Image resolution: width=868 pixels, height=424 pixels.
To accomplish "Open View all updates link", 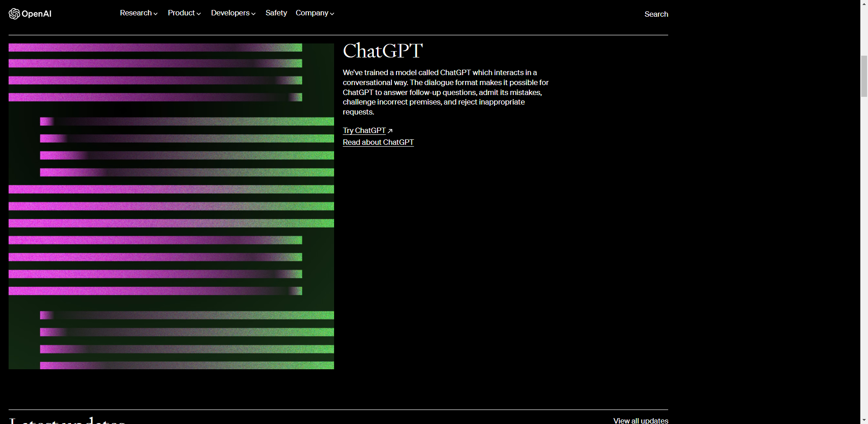I will pyautogui.click(x=641, y=420).
